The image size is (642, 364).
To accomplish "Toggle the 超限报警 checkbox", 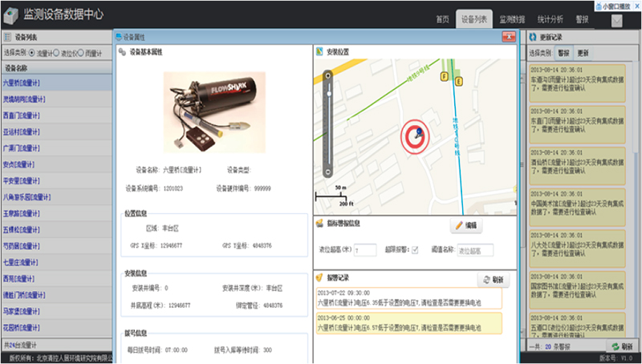I will [415, 250].
